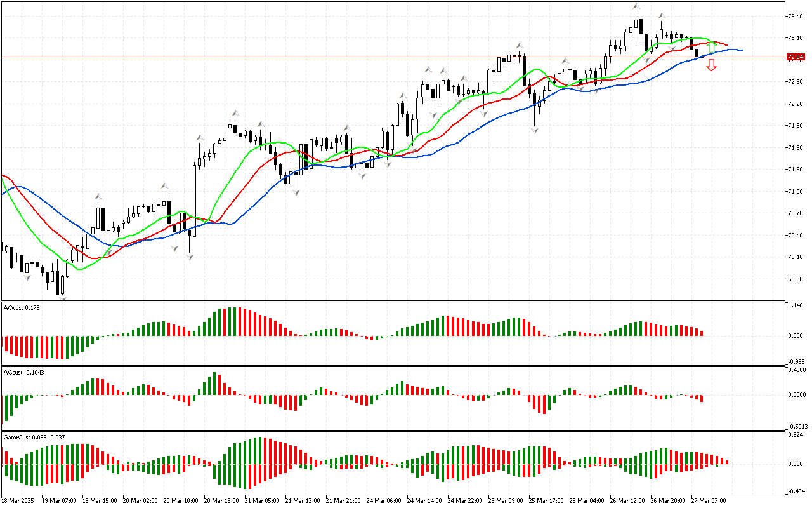Screen dimensions: 812x508
Task: Click the 20 Mar 10:00 time label
Action: point(181,501)
